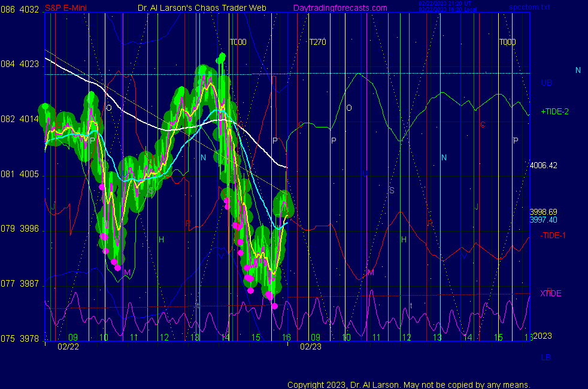
Task: Click the 02/22 date label
Action: (68, 346)
